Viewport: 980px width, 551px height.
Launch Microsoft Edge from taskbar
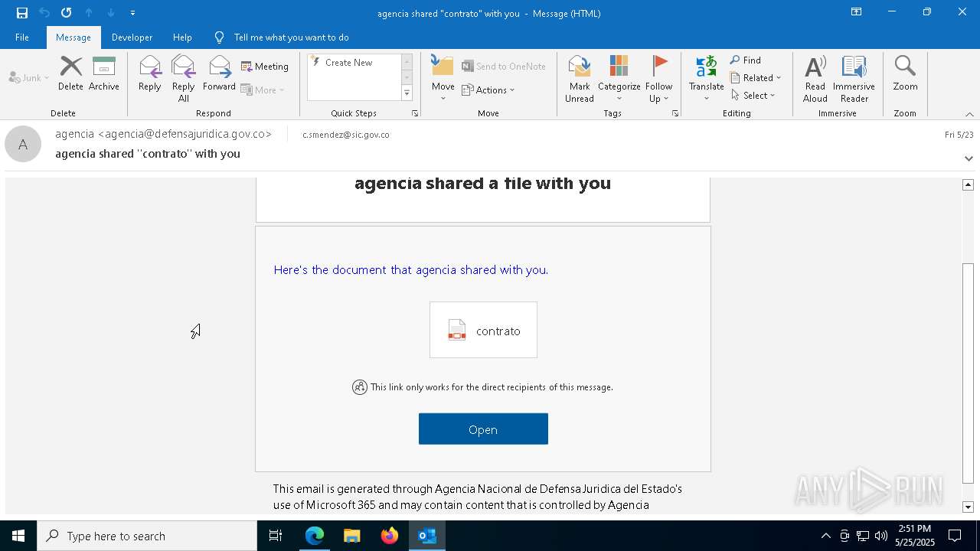[x=315, y=536]
